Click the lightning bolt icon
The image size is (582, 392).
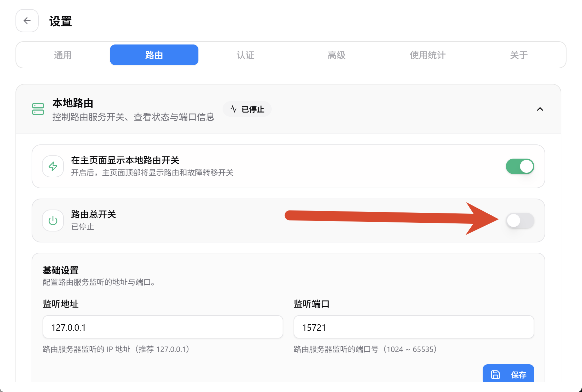53,166
